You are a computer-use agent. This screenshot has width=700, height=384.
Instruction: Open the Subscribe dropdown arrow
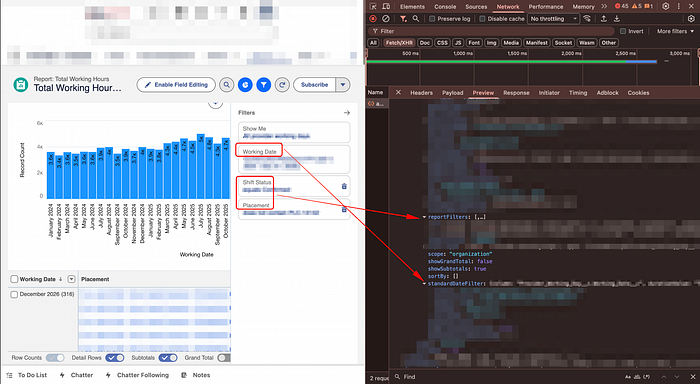tap(343, 84)
